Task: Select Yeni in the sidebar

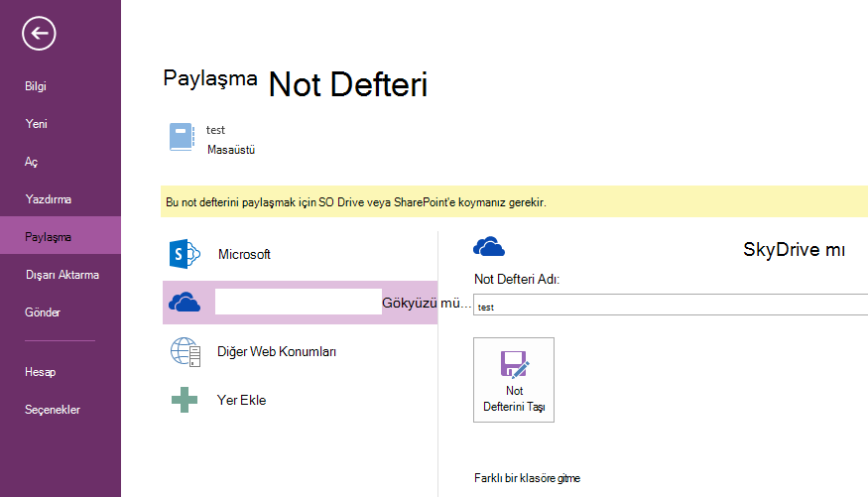Action: point(36,124)
